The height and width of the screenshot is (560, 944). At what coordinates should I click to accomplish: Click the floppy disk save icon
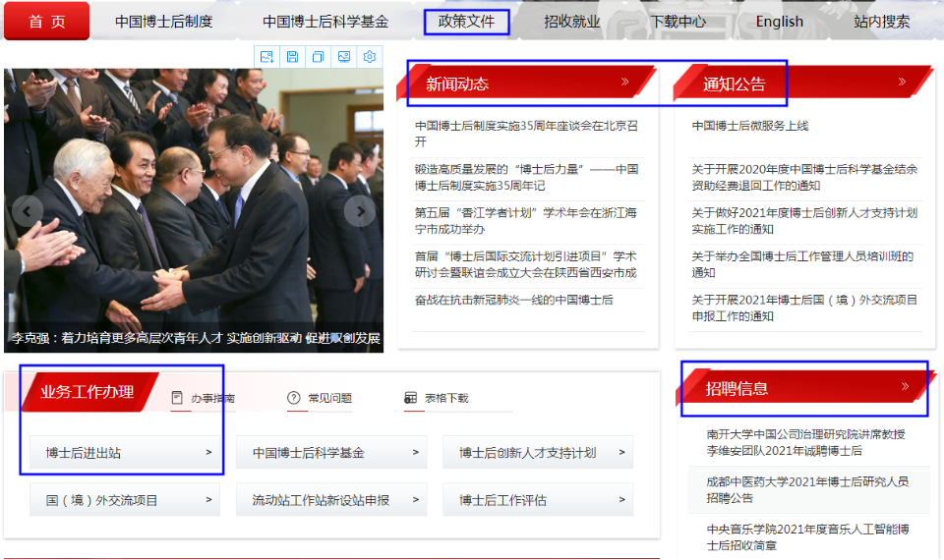point(292,57)
